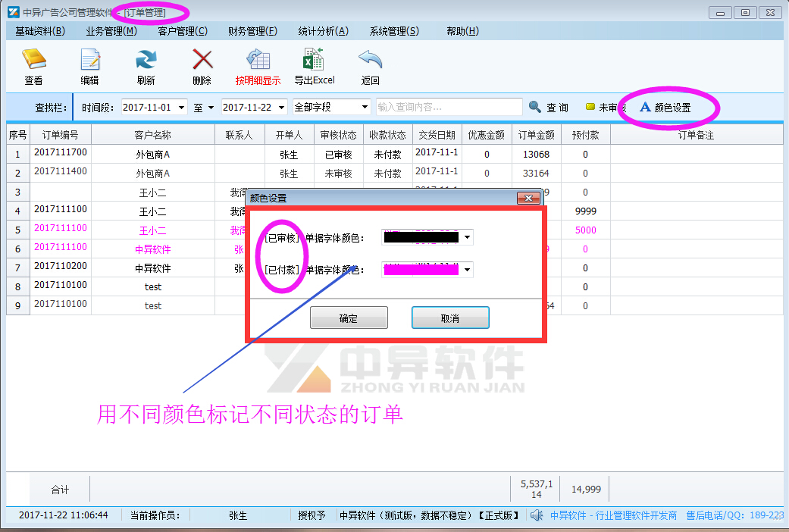Click the 刷新 refresh icon
Viewport: 789px width, 532px height.
[x=146, y=61]
